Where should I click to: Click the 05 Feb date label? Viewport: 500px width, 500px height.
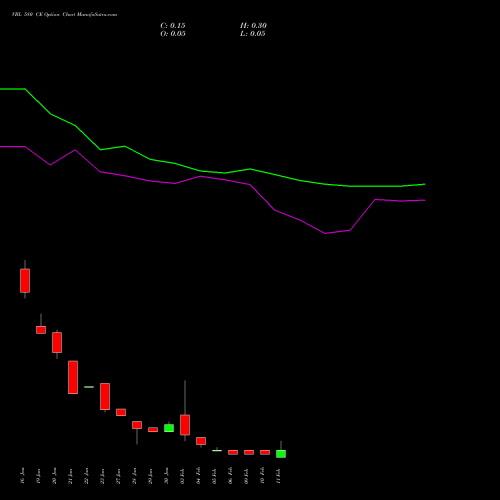click(x=214, y=476)
